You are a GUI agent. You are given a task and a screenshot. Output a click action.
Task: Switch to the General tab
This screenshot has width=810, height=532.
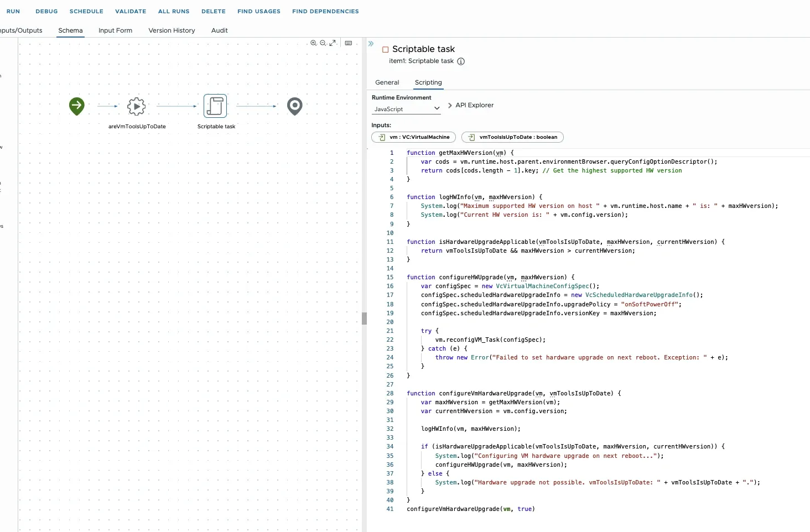pos(387,82)
